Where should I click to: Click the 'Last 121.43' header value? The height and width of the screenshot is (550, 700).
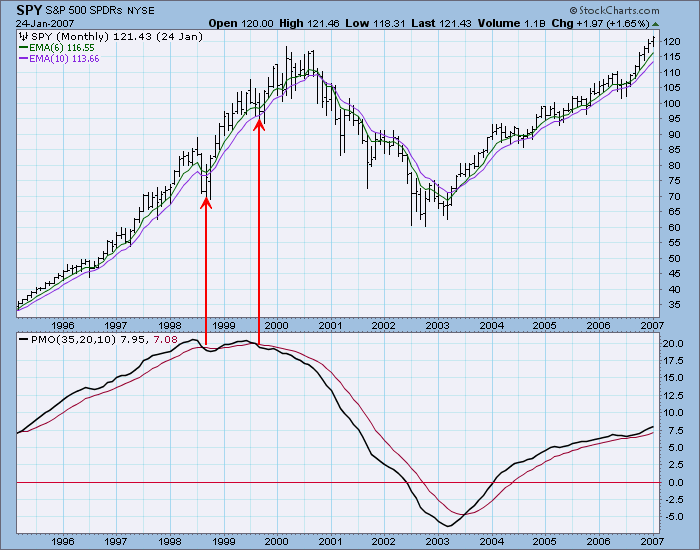[x=442, y=23]
